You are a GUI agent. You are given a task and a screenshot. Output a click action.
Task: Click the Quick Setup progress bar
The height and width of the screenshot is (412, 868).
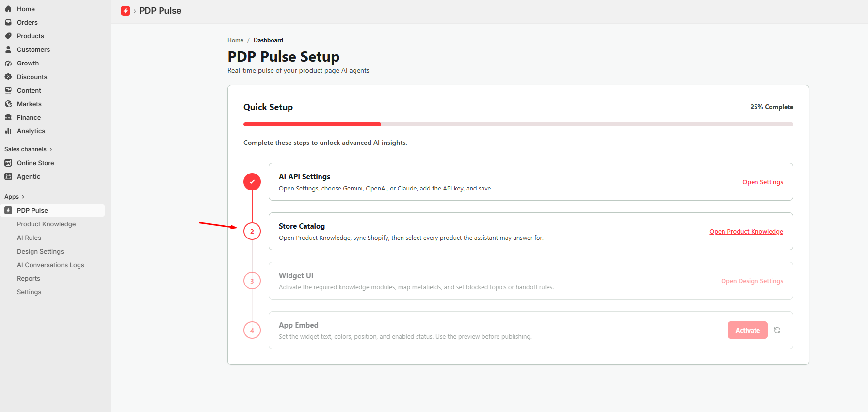518,124
